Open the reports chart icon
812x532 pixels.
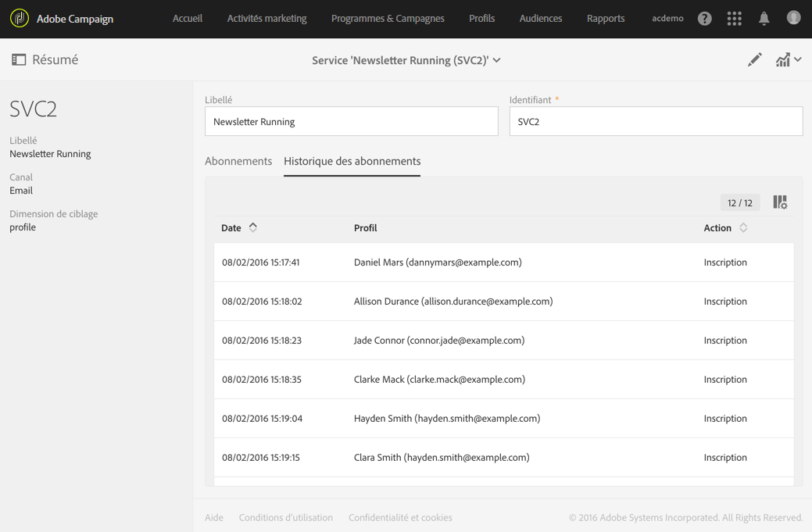pyautogui.click(x=783, y=60)
